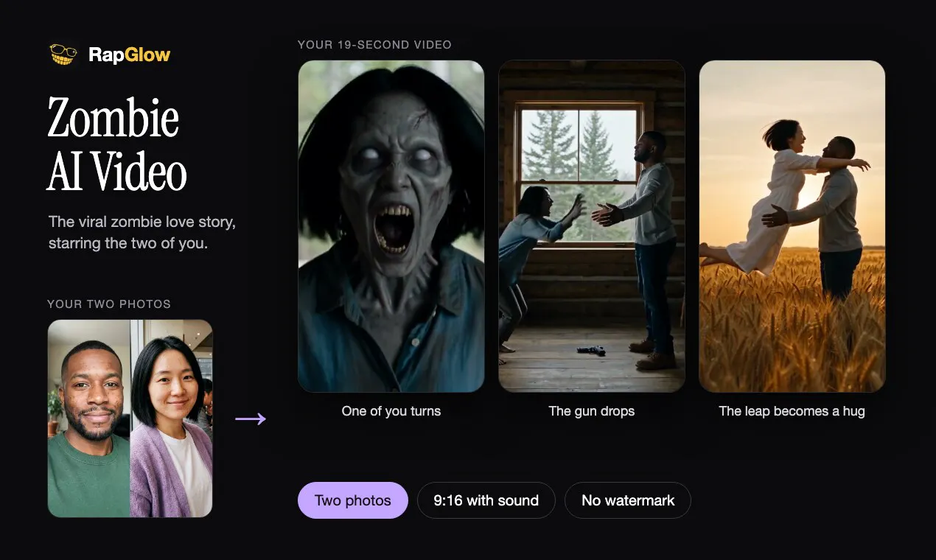The height and width of the screenshot is (560, 936).
Task: Click the caption One of you turns
Action: [391, 411]
